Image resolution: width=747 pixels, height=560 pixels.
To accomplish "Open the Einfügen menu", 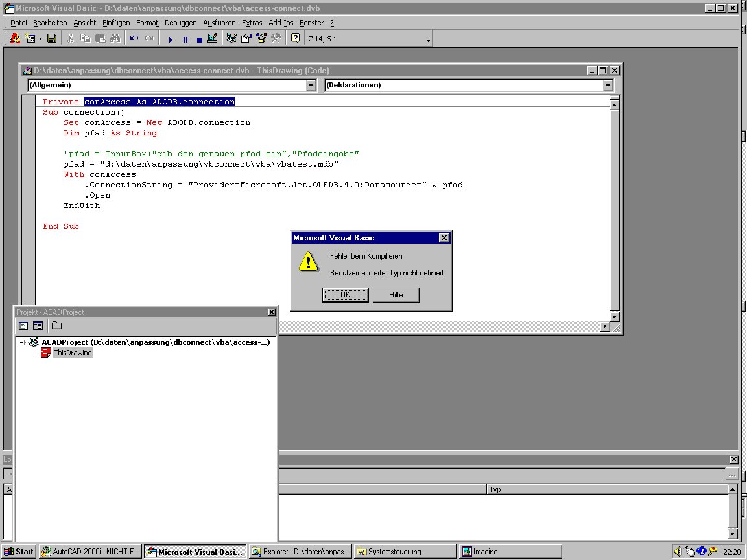I will [116, 23].
